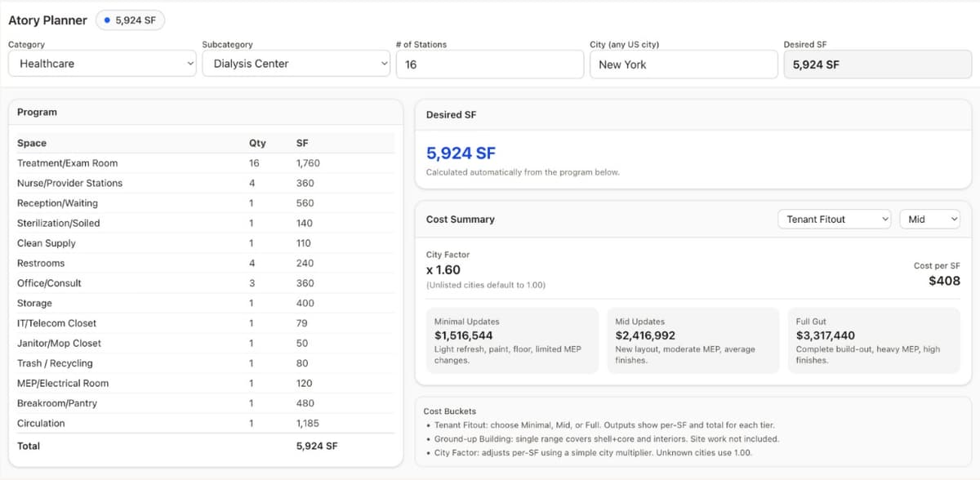Select the Mid Updates cost card

point(693,340)
